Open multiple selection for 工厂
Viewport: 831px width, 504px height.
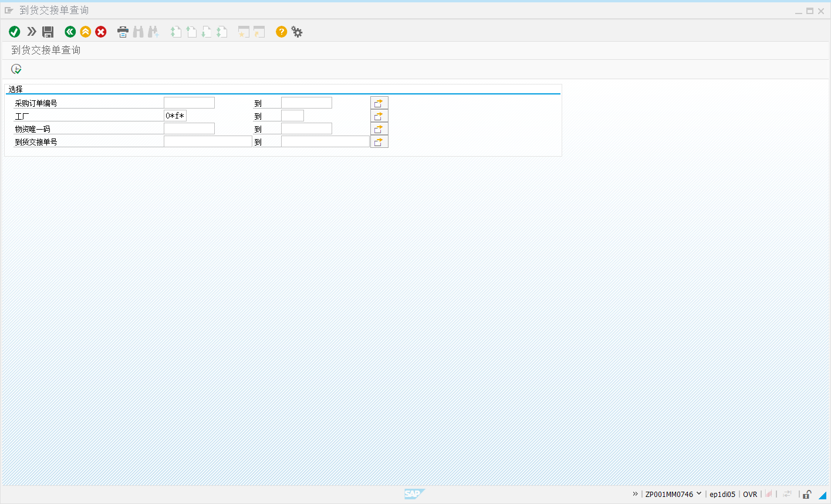click(x=379, y=116)
